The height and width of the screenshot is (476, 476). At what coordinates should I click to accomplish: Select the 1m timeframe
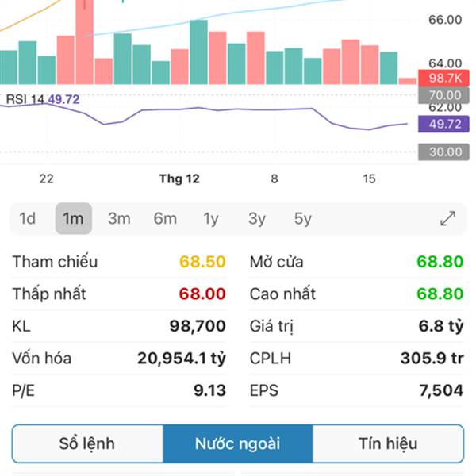click(x=74, y=218)
